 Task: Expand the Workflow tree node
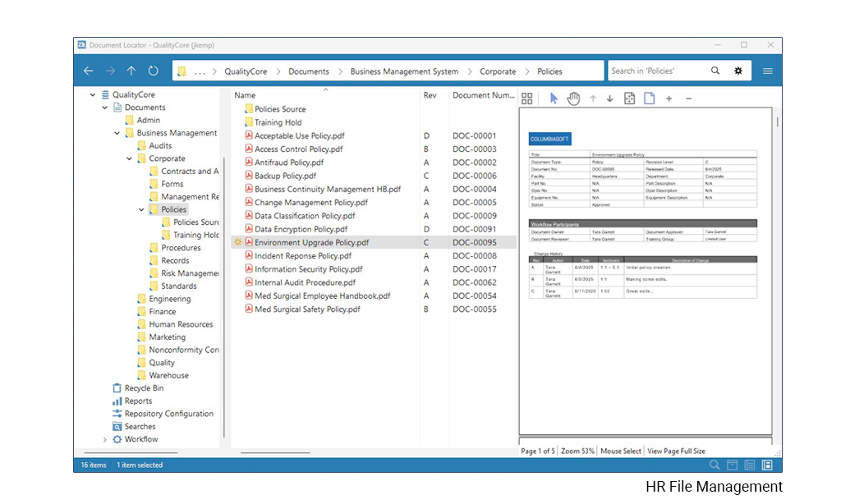coord(104,440)
